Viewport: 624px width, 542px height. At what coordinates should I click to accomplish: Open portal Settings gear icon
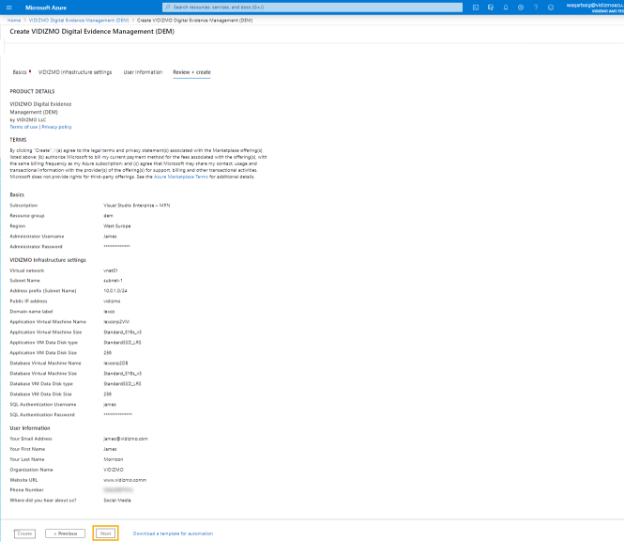click(x=520, y=6)
